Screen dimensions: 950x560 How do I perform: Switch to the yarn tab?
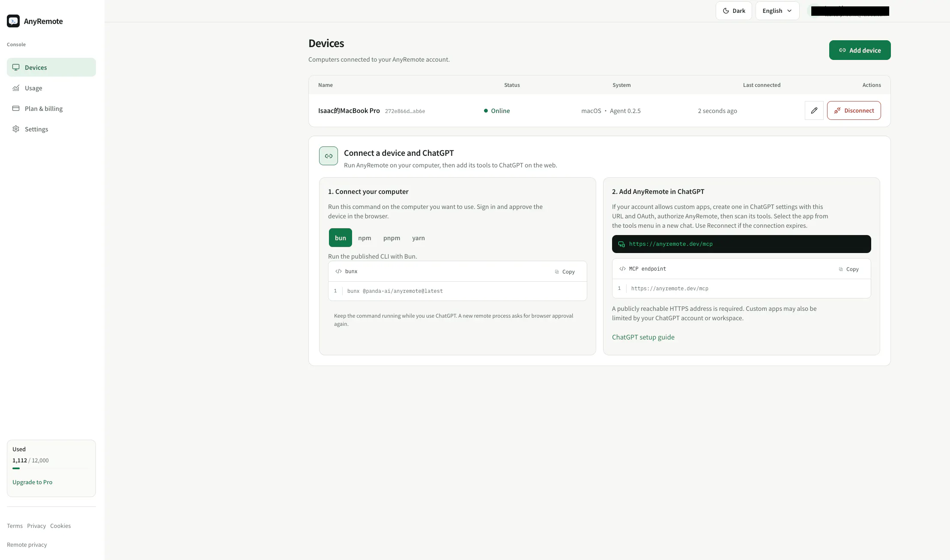click(418, 238)
